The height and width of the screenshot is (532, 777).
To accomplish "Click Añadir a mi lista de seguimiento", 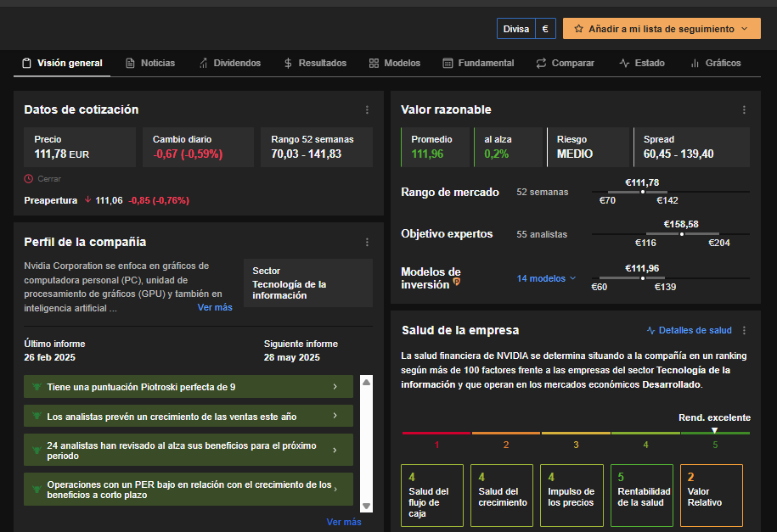I will point(662,29).
